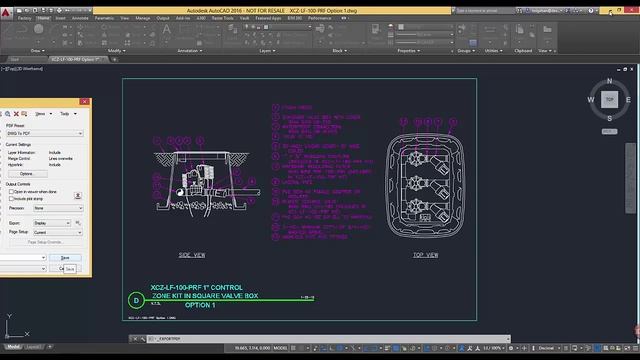Expand the Modify panel dropdown
Image resolution: width=640 pixels, height=360 pixels.
pyautogui.click(x=117, y=51)
